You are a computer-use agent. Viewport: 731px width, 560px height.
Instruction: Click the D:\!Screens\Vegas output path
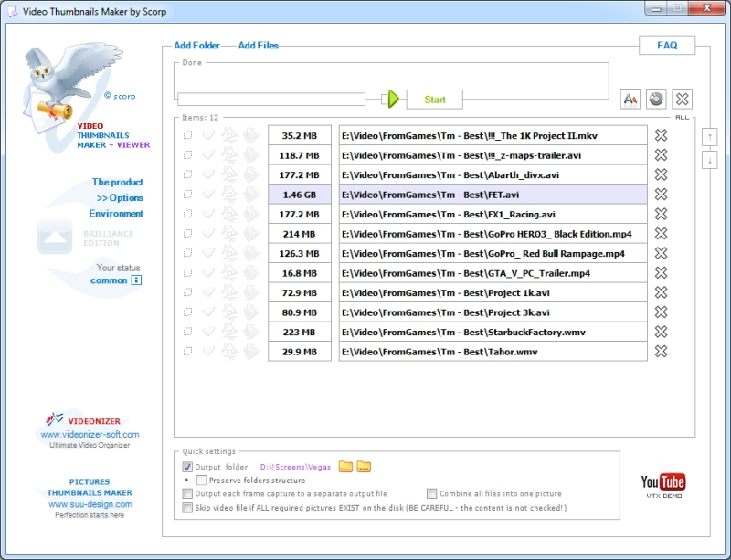295,467
